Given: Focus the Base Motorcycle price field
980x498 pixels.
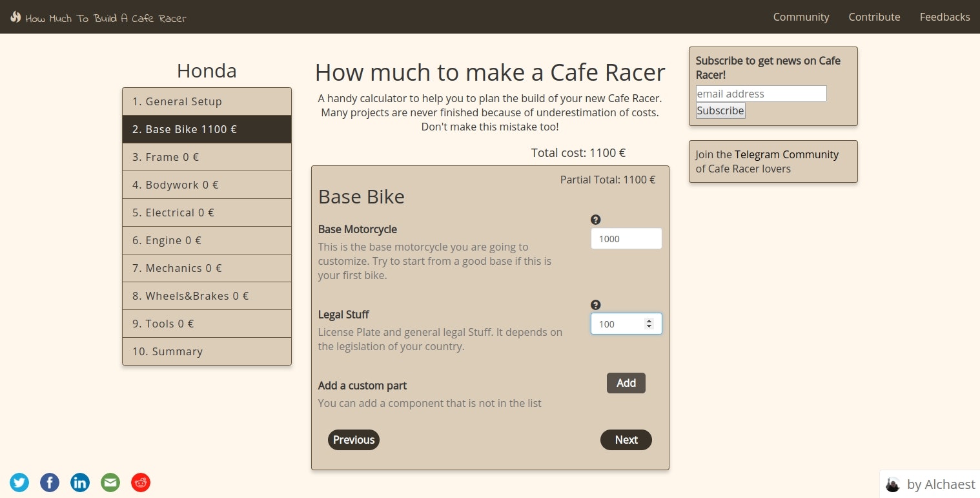Looking at the screenshot, I should point(626,238).
